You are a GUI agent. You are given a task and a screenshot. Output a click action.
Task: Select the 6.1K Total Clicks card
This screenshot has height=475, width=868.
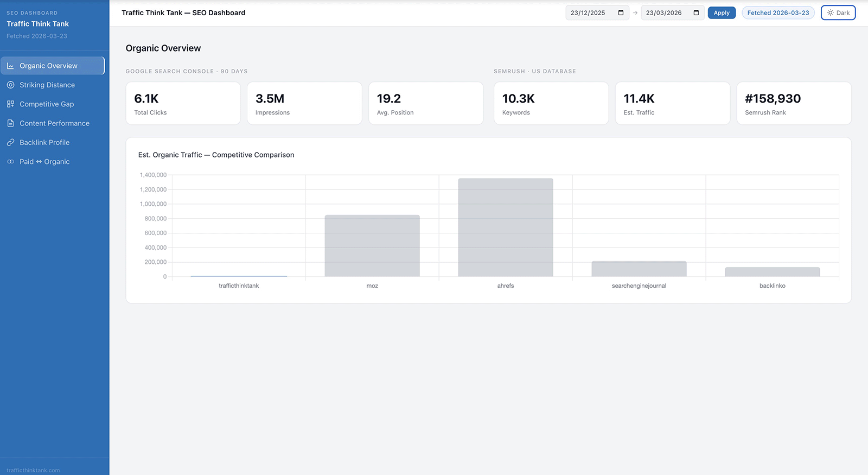click(x=183, y=103)
